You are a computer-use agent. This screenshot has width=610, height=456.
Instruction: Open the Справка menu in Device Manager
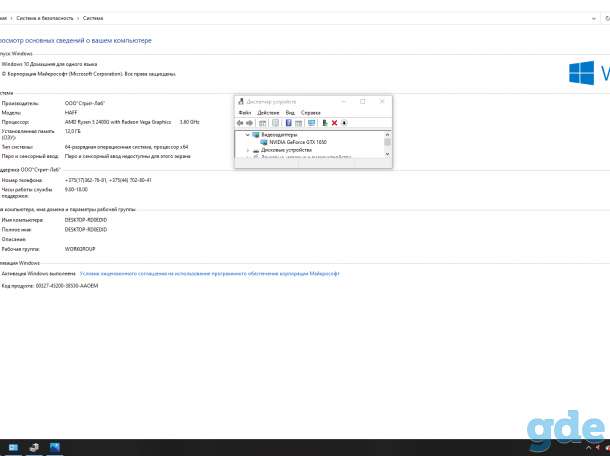click(310, 113)
